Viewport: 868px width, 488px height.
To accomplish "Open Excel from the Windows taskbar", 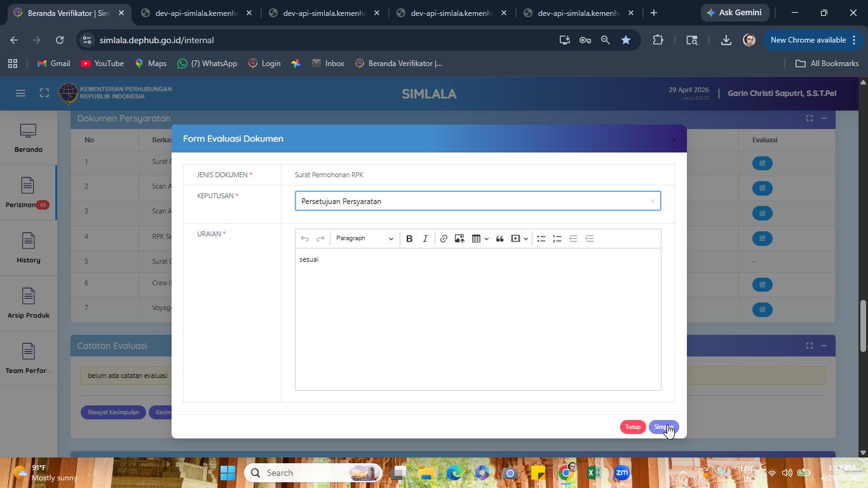I will click(x=593, y=473).
